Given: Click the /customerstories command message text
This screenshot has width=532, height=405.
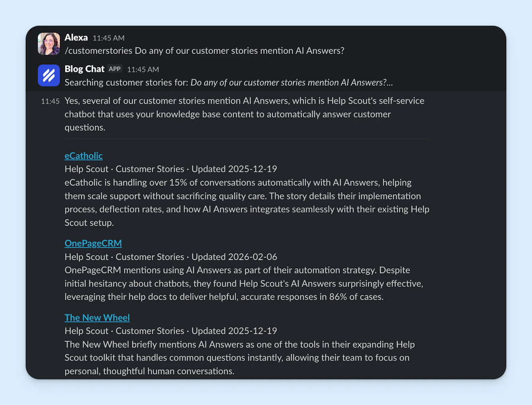Looking at the screenshot, I should (204, 51).
